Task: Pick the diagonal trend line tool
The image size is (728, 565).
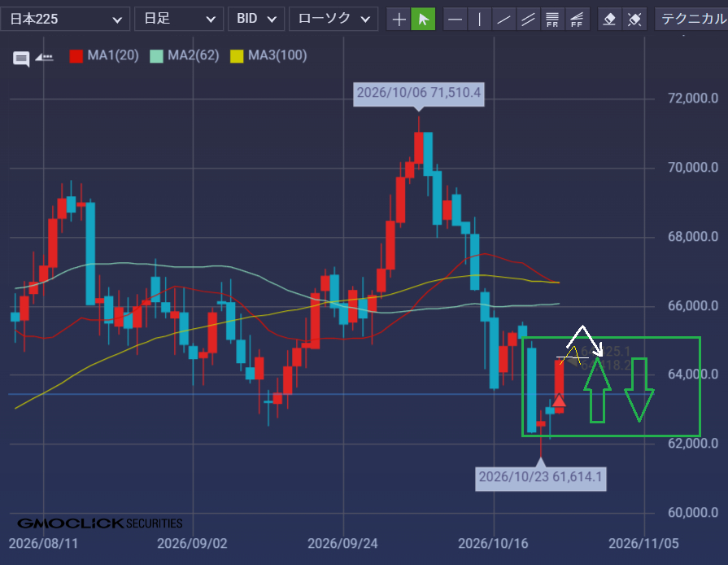Action: 503,19
